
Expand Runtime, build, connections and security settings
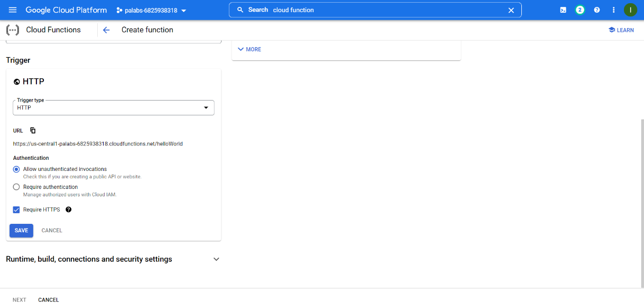(216, 259)
